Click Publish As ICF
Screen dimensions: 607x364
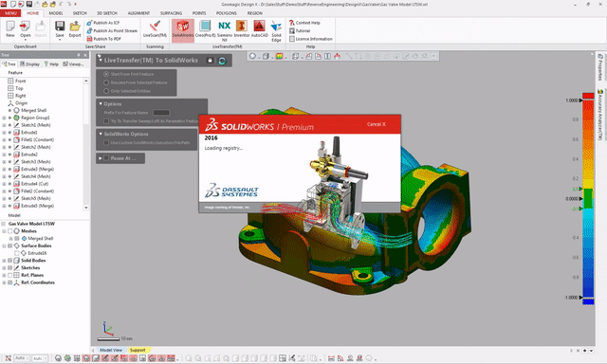pos(103,23)
